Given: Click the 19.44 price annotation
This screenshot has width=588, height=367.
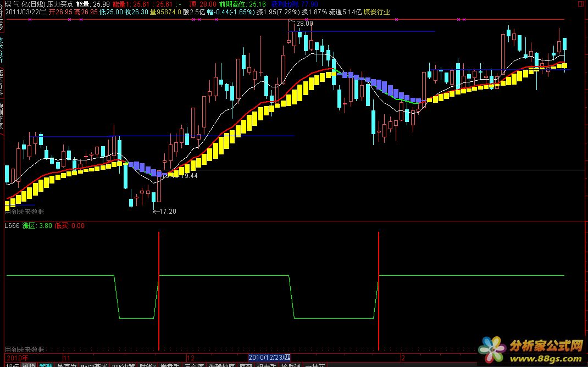Looking at the screenshot, I should [189, 175].
